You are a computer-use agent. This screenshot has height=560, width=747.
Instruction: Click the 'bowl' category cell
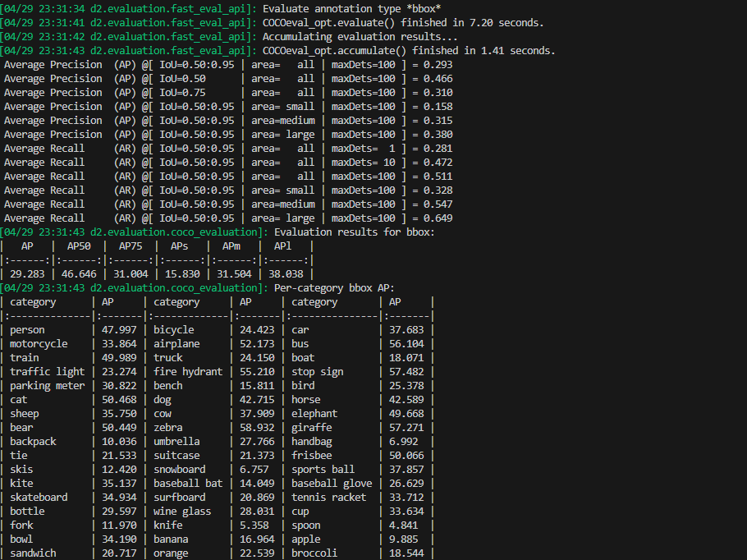coord(21,539)
